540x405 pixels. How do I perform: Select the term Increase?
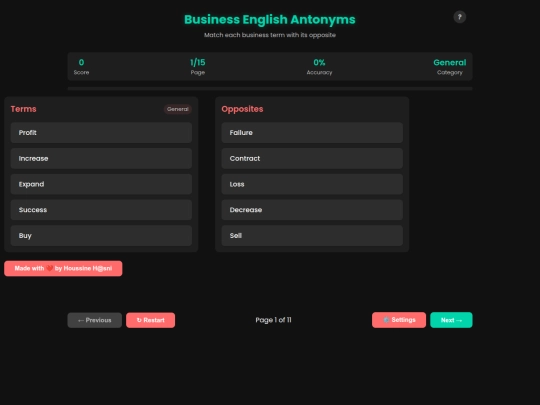tap(101, 158)
